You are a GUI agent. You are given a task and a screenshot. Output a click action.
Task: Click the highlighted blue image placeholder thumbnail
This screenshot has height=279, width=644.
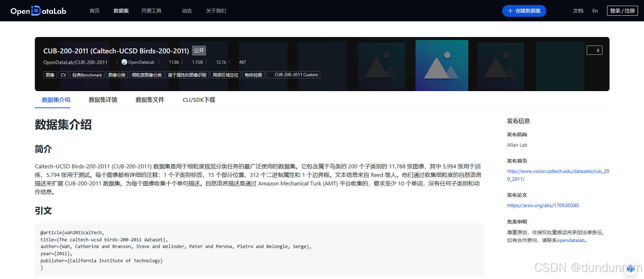pyautogui.click(x=442, y=65)
